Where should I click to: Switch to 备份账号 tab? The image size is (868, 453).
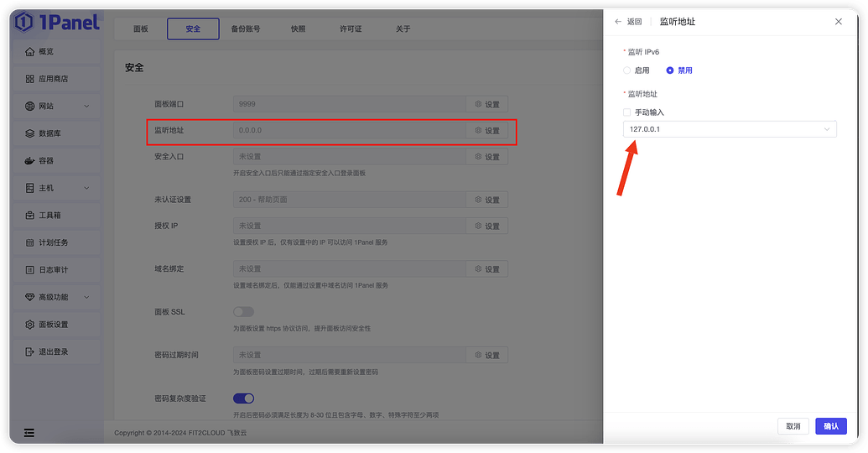coord(246,29)
